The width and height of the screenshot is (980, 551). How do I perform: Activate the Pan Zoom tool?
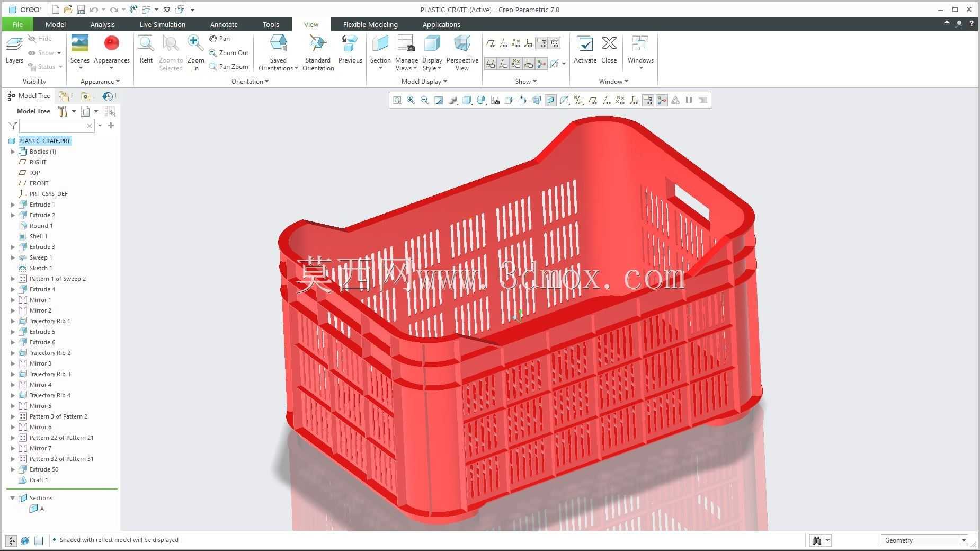click(x=228, y=66)
